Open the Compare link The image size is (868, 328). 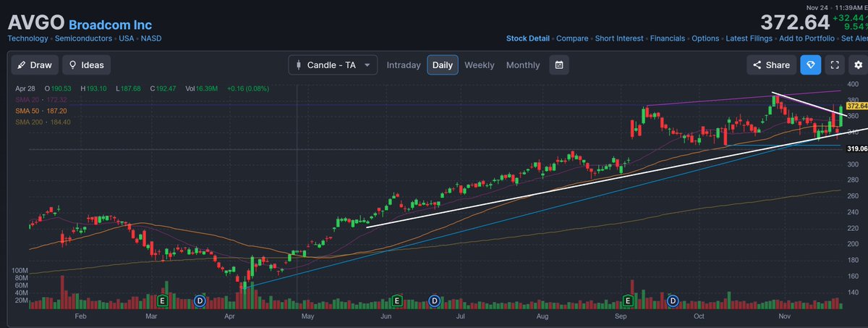click(572, 38)
